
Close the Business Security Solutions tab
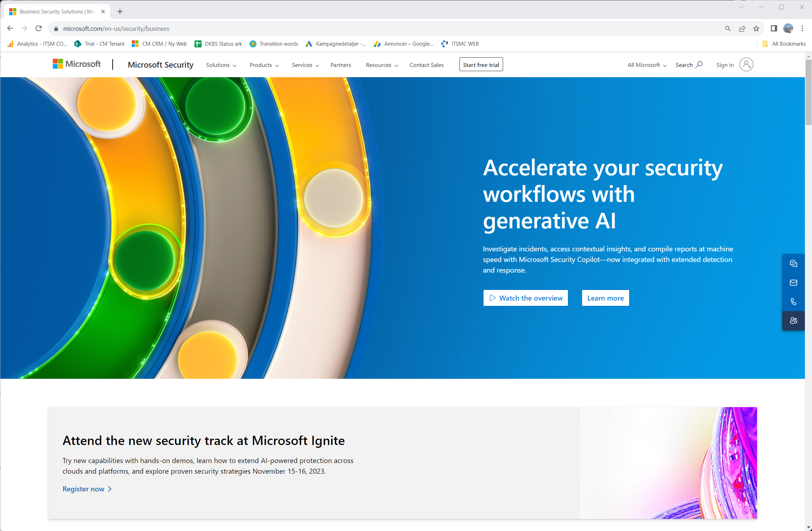coord(103,12)
